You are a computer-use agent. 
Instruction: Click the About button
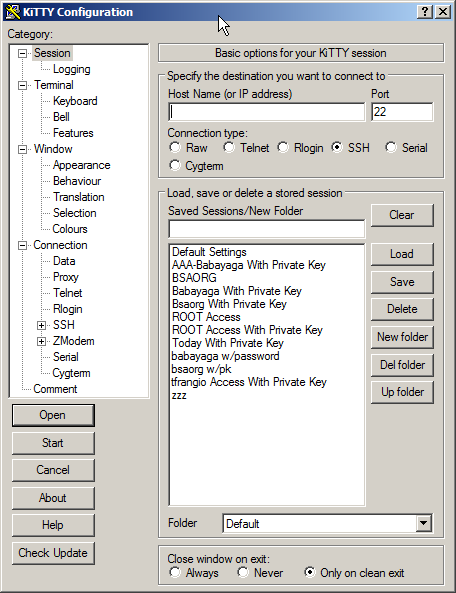pos(53,498)
